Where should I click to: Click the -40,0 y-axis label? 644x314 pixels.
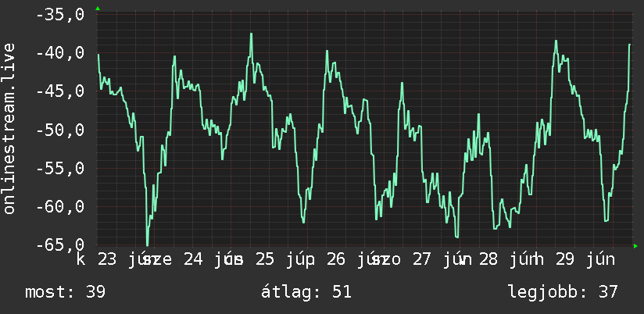[x=60, y=53]
